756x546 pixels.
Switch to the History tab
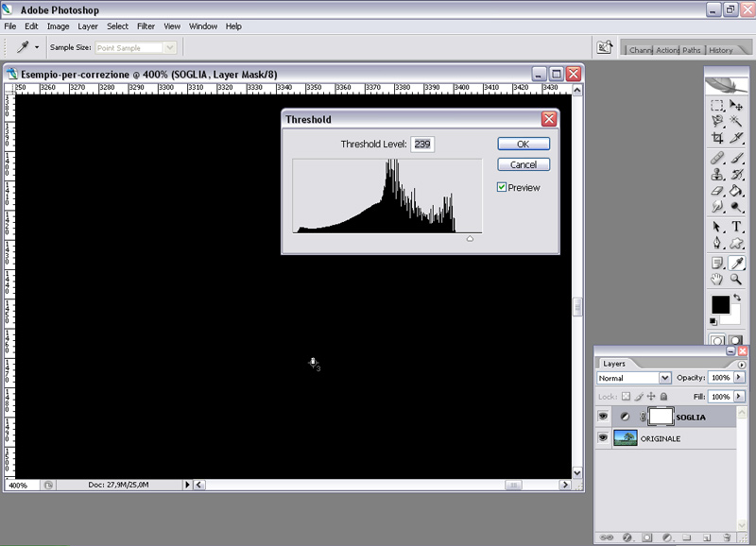coord(720,50)
